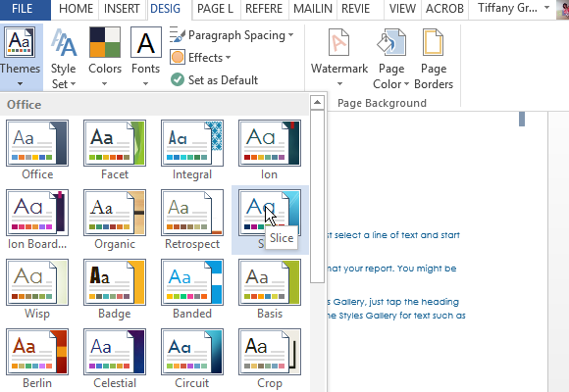Open the MAILINGS tab
This screenshot has height=392, width=569.
tap(313, 9)
